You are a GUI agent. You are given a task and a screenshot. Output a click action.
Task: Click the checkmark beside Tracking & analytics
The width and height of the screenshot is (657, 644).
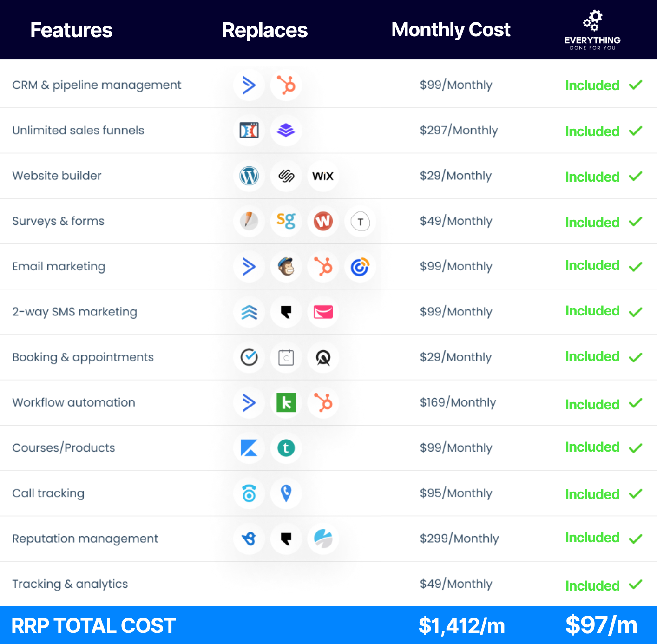(x=635, y=585)
